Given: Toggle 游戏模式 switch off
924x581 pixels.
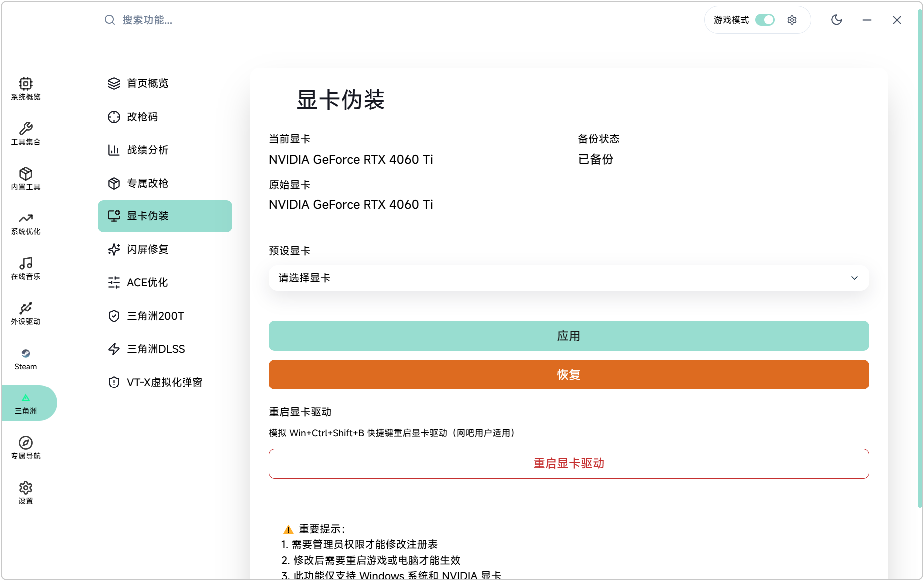Looking at the screenshot, I should (765, 20).
